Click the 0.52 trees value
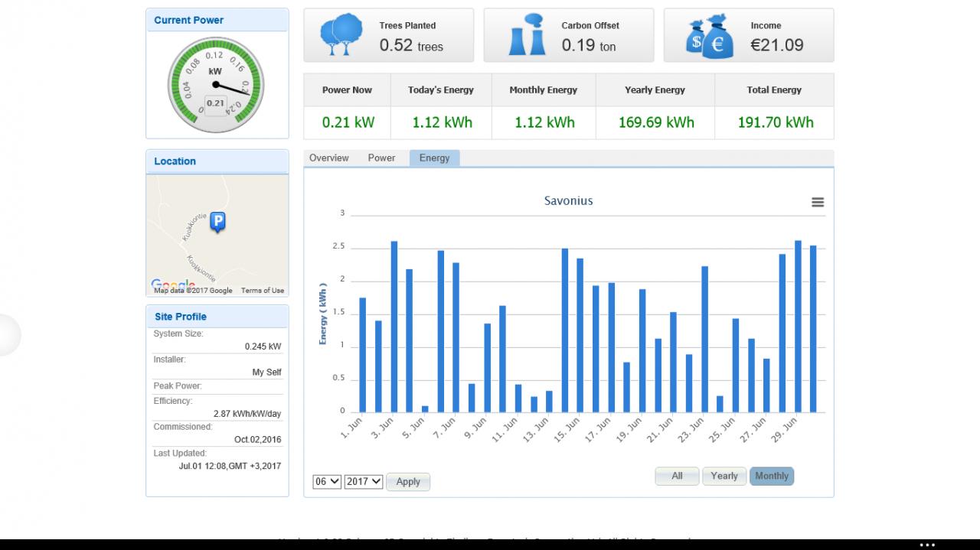980x550 pixels. click(x=411, y=46)
